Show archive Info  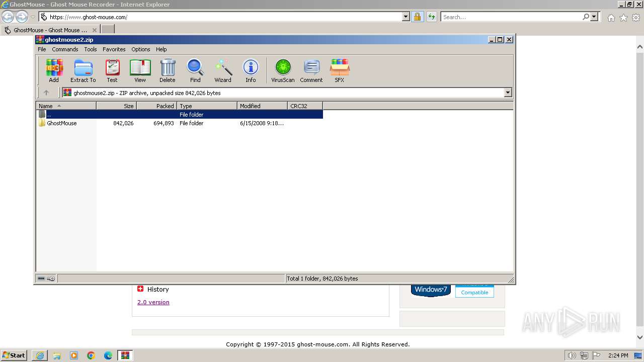tap(251, 70)
